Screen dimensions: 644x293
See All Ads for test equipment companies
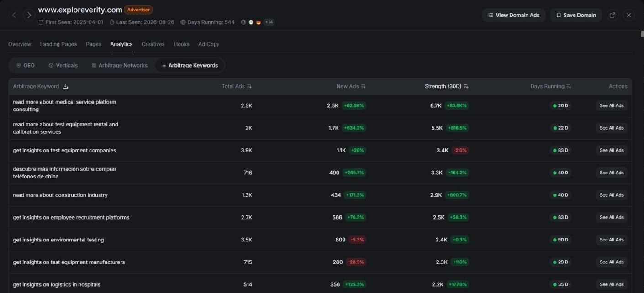(612, 150)
